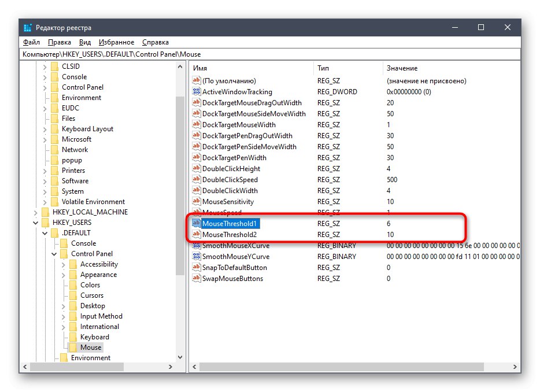Open the Избранное menu
This screenshot has width=540, height=392.
[x=116, y=42]
